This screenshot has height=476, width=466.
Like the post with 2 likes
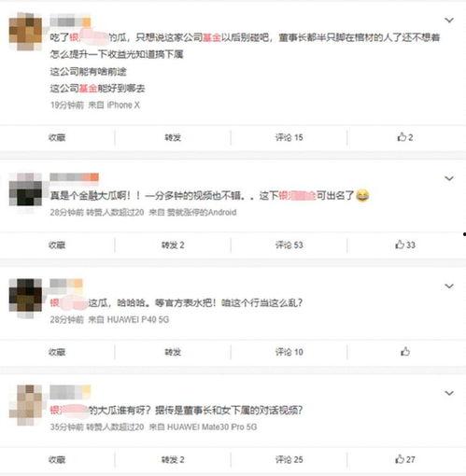tap(405, 137)
